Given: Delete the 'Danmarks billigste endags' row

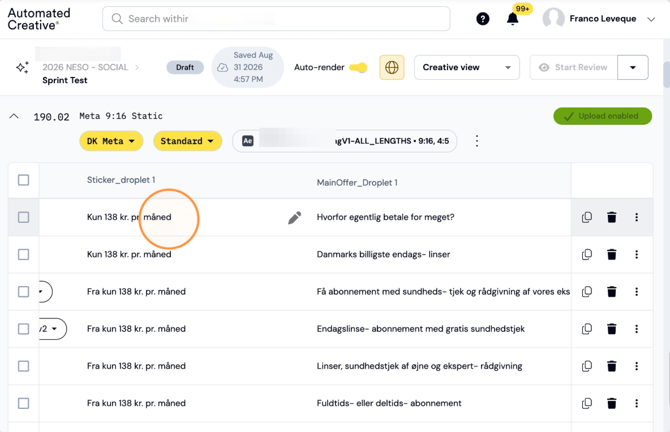Looking at the screenshot, I should [612, 254].
